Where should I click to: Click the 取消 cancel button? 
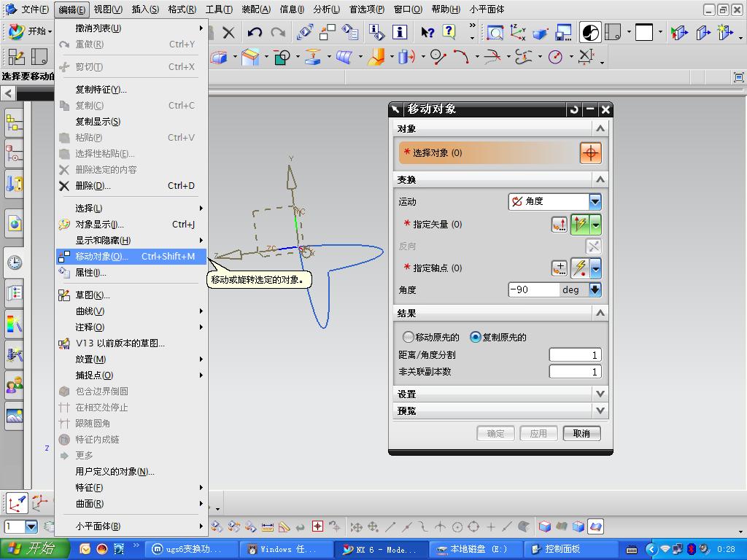tap(581, 433)
